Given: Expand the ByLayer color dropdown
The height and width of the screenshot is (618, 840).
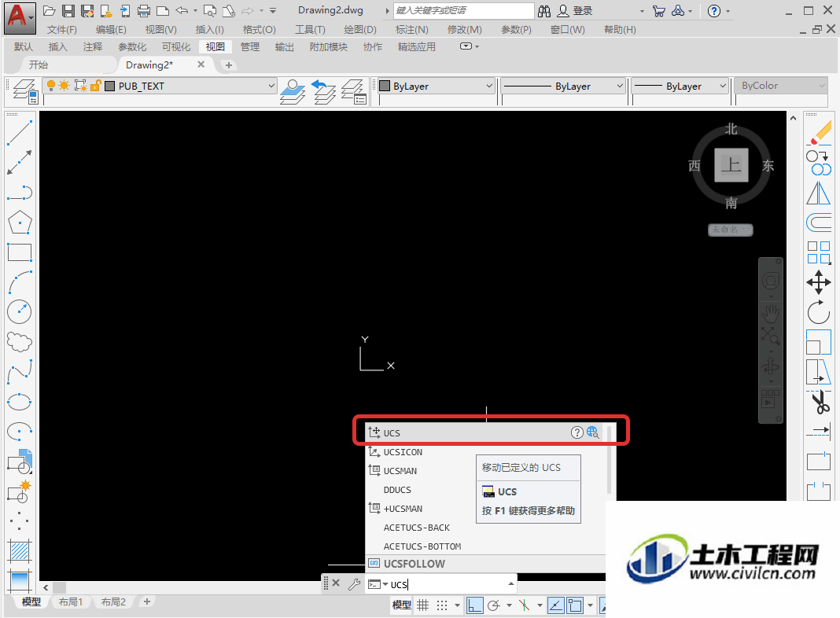Looking at the screenshot, I should pos(489,86).
